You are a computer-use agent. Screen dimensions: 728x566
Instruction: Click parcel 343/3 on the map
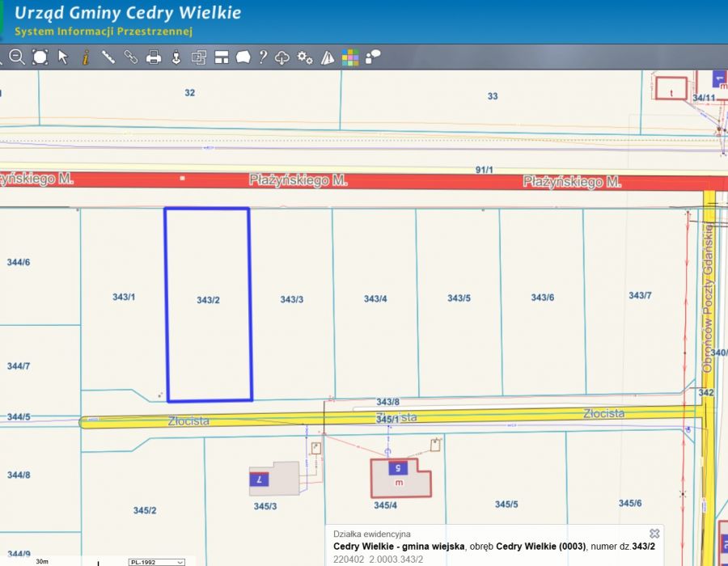click(x=291, y=300)
